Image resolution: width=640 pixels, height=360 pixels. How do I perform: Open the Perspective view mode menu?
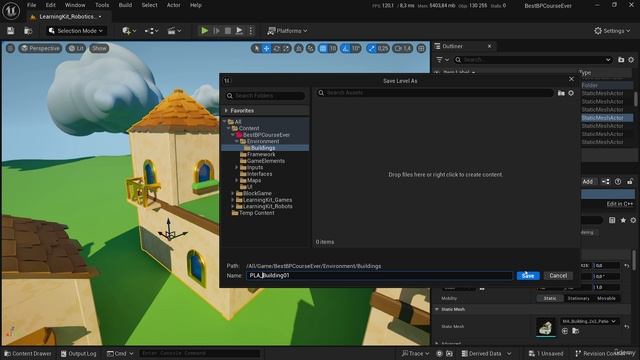pyautogui.click(x=40, y=48)
